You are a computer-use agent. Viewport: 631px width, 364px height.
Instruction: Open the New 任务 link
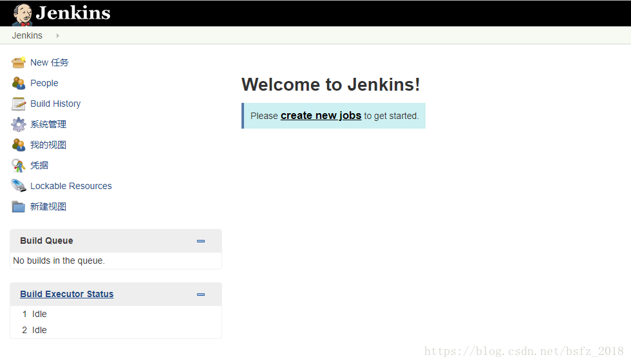[50, 62]
